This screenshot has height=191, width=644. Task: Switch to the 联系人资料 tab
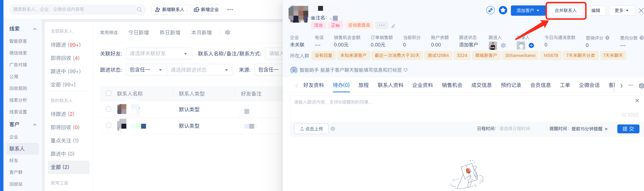point(390,85)
